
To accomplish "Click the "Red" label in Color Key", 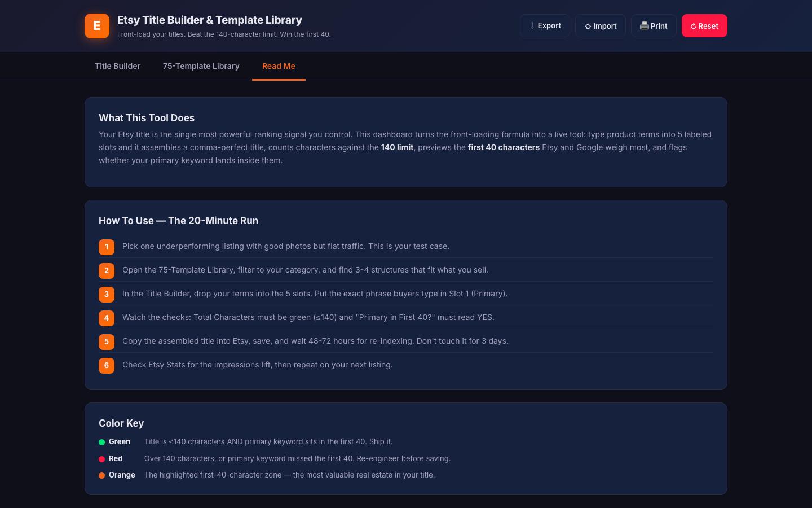I will click(116, 458).
